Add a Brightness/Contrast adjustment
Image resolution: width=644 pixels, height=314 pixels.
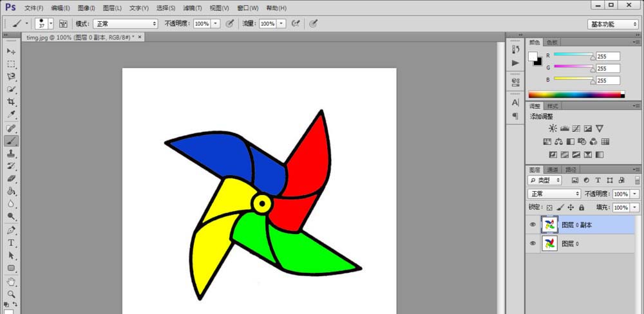coord(553,129)
